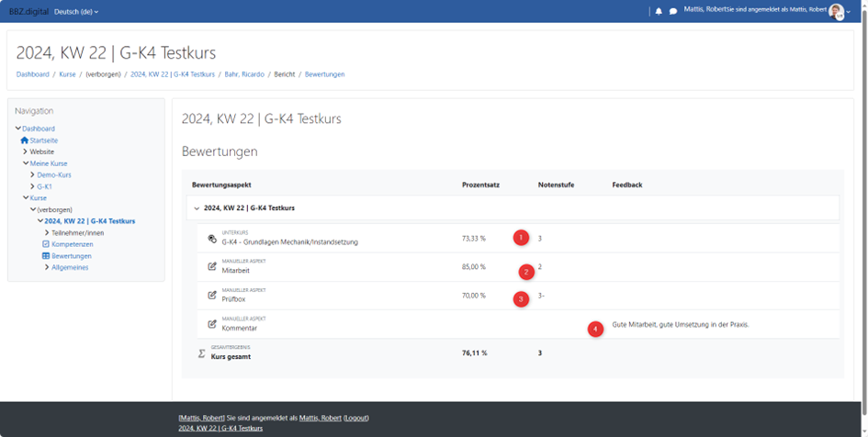Click the edit icon beside Mitarbeit
This screenshot has width=868, height=437.
point(212,266)
